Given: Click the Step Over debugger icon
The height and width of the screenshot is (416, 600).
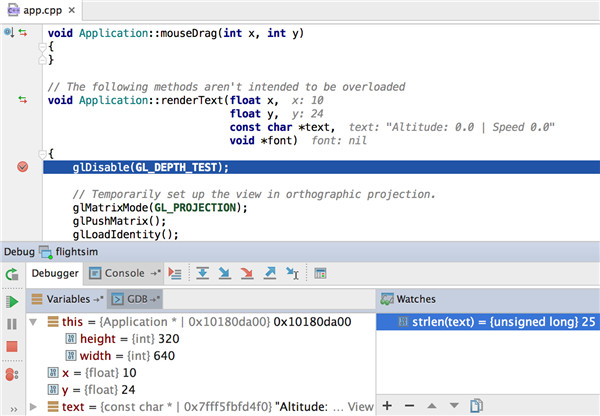Looking at the screenshot, I should click(202, 273).
